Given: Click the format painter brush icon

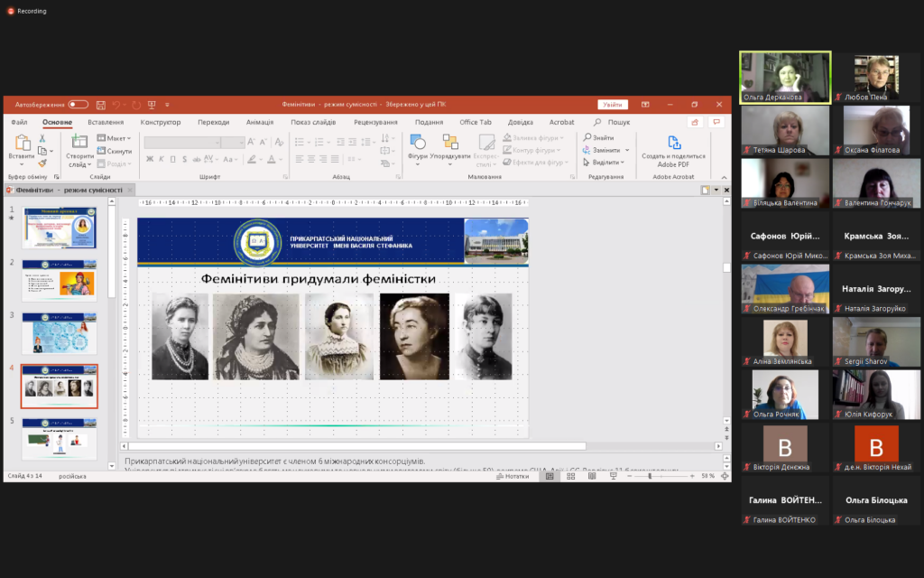Looking at the screenshot, I should (42, 163).
